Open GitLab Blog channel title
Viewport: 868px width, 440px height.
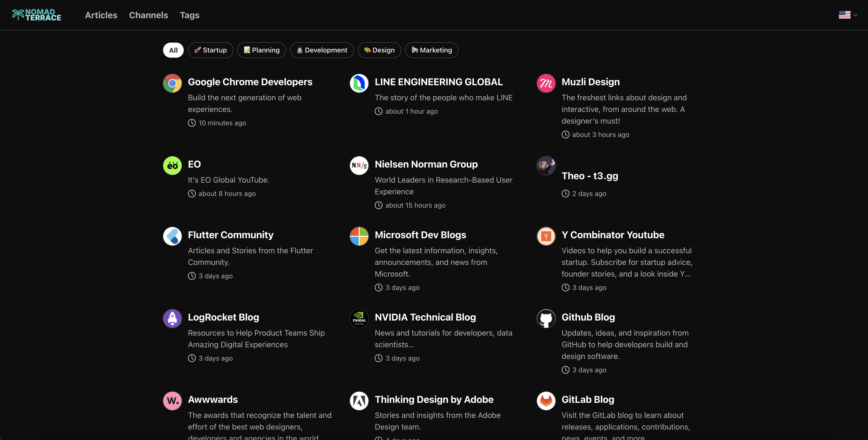pos(588,399)
